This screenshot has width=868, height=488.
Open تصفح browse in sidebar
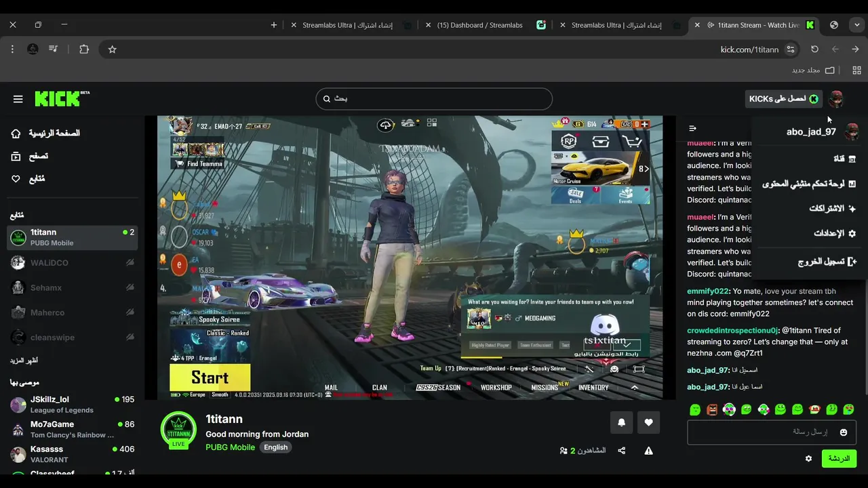29,156
